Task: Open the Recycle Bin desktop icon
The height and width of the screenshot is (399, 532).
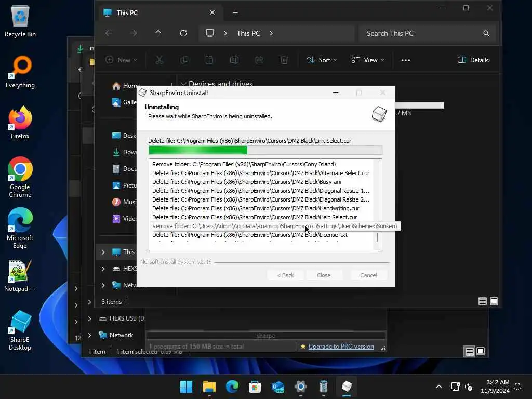Action: click(20, 21)
